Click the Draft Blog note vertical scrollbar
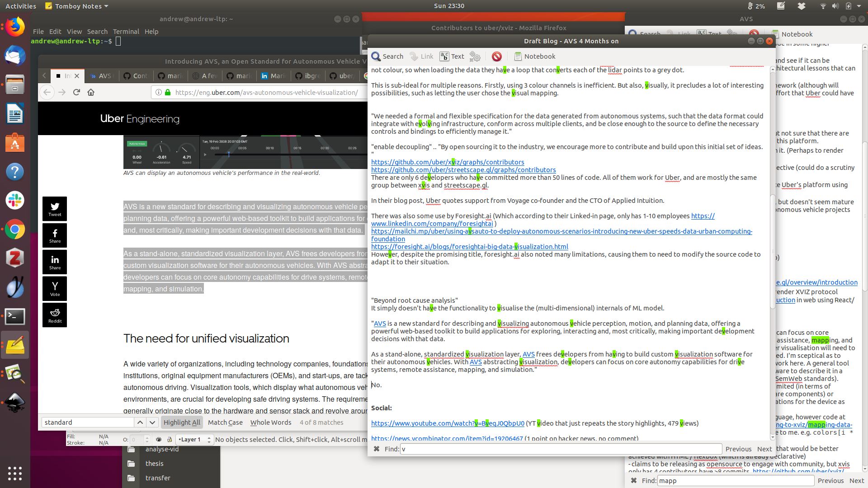This screenshot has height=488, width=868. coord(772,251)
